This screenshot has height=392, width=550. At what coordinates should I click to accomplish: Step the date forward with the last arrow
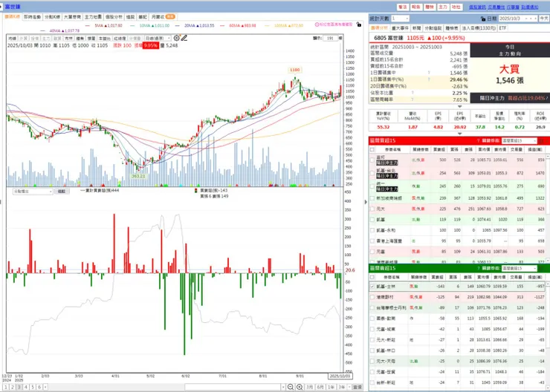537,19
